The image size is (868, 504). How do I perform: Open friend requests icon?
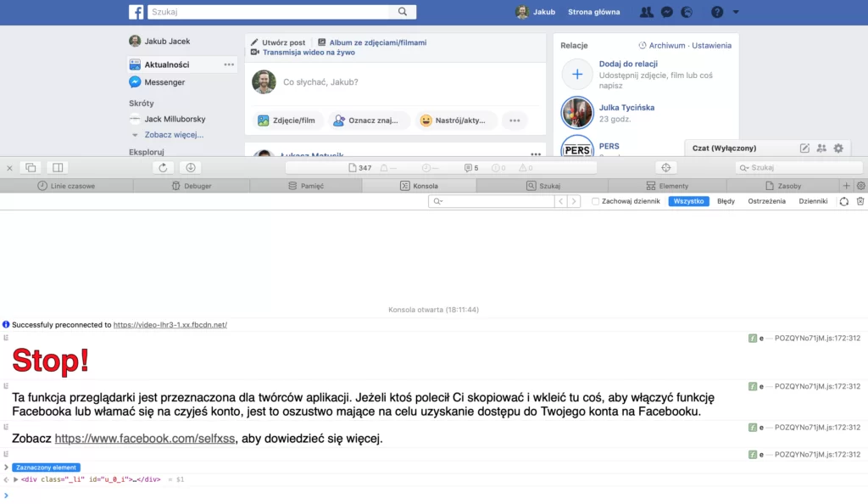(x=646, y=12)
